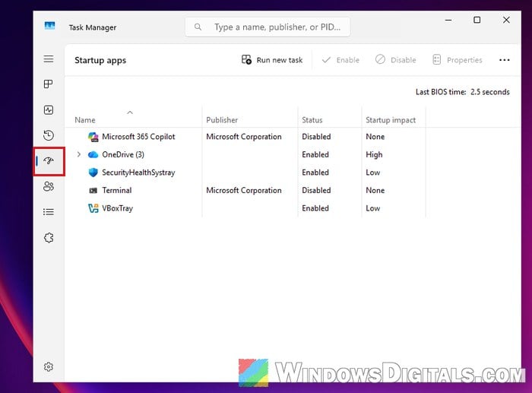Click the OneDrive cloud icon
The height and width of the screenshot is (393, 532).
pyautogui.click(x=93, y=155)
